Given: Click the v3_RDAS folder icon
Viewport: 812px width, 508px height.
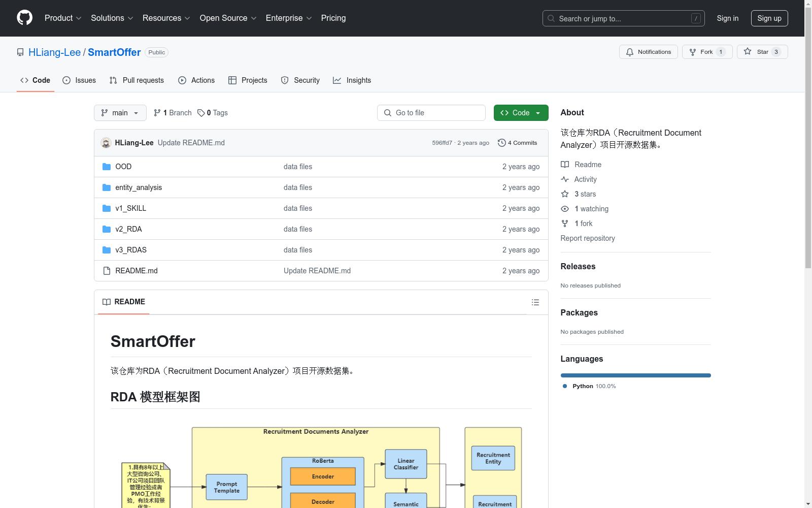Looking at the screenshot, I should [x=107, y=250].
